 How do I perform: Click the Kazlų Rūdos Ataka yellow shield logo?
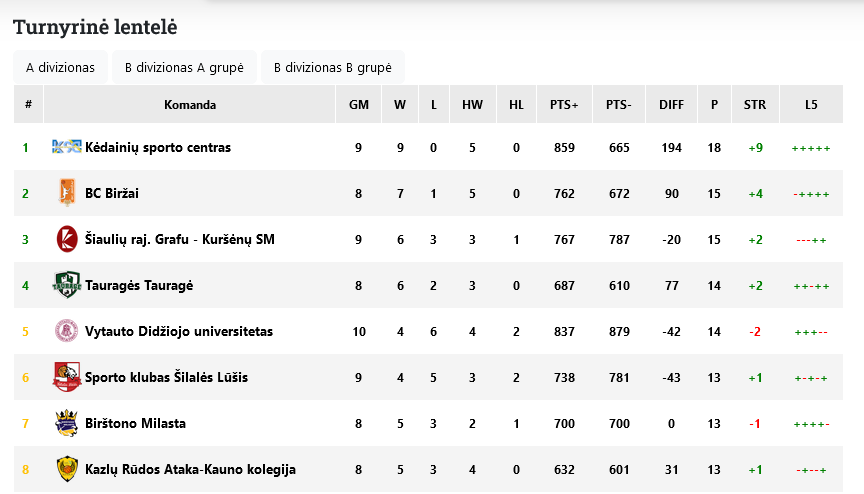[67, 469]
